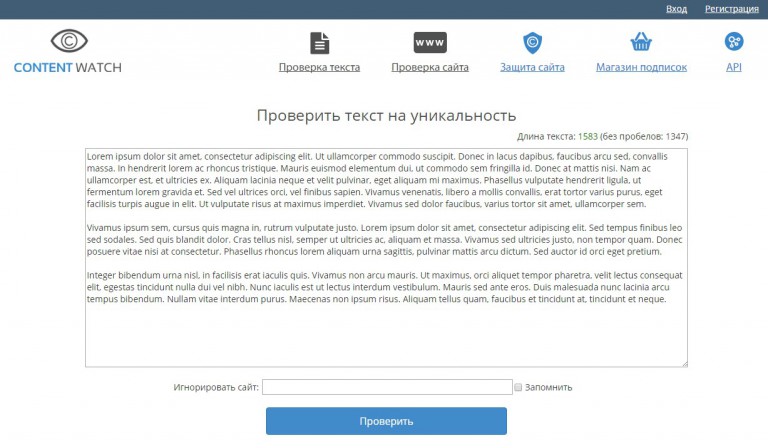Click the CONTENT WATCH logo text
Viewport: 768px width, 448px height.
click(x=67, y=67)
